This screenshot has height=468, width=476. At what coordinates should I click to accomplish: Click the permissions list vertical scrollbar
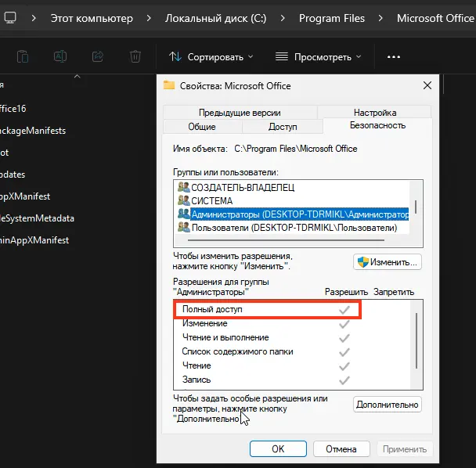[416, 337]
